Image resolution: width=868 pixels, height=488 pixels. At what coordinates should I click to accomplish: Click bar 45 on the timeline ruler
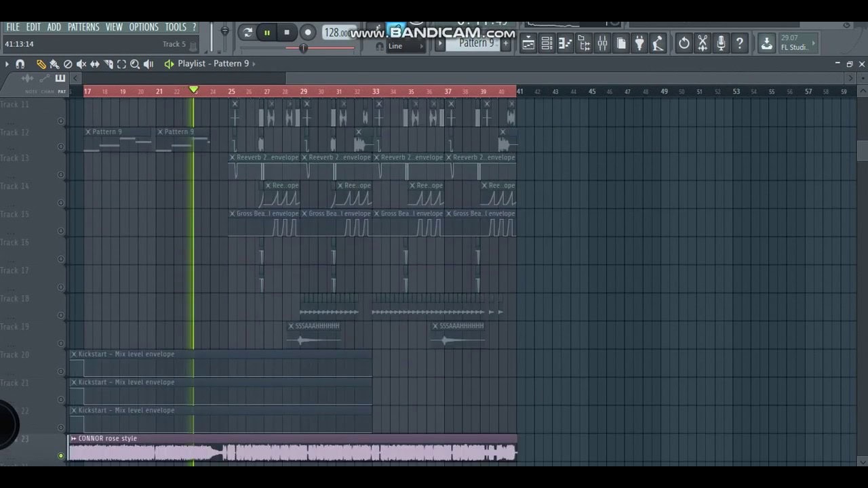tap(592, 91)
